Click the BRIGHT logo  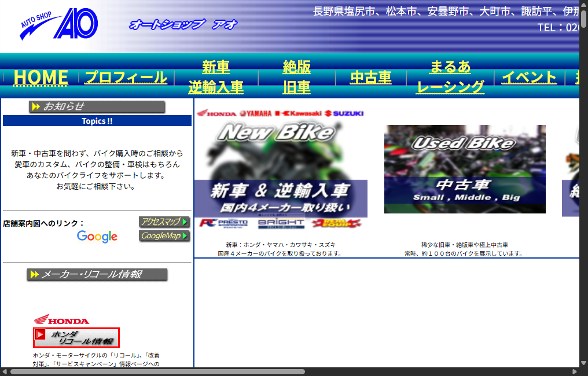coord(281,223)
